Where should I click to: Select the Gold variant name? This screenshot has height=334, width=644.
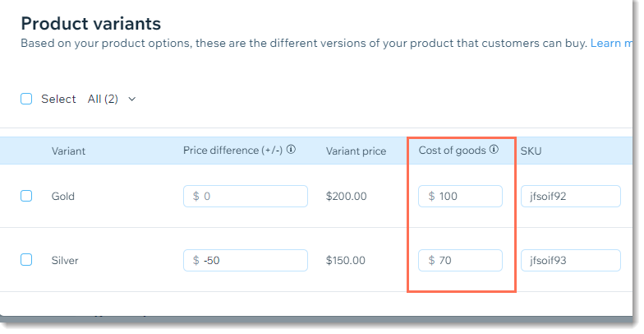[62, 196]
